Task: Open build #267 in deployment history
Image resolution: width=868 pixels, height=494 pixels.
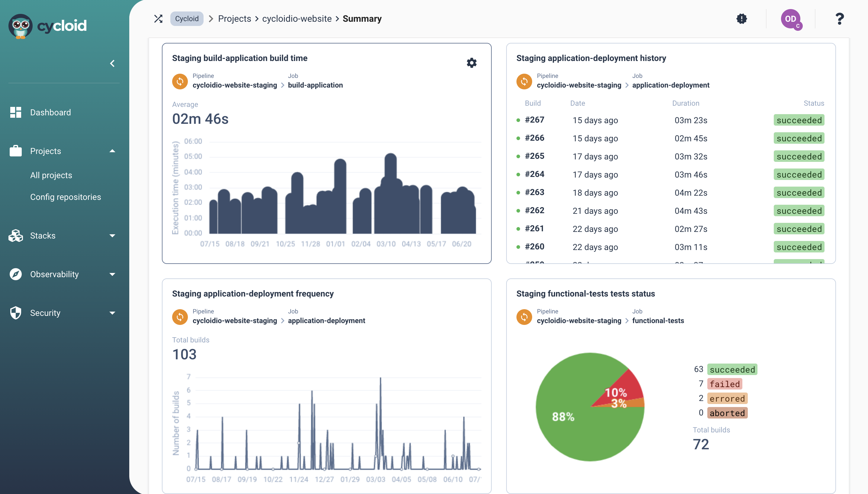Action: (535, 120)
